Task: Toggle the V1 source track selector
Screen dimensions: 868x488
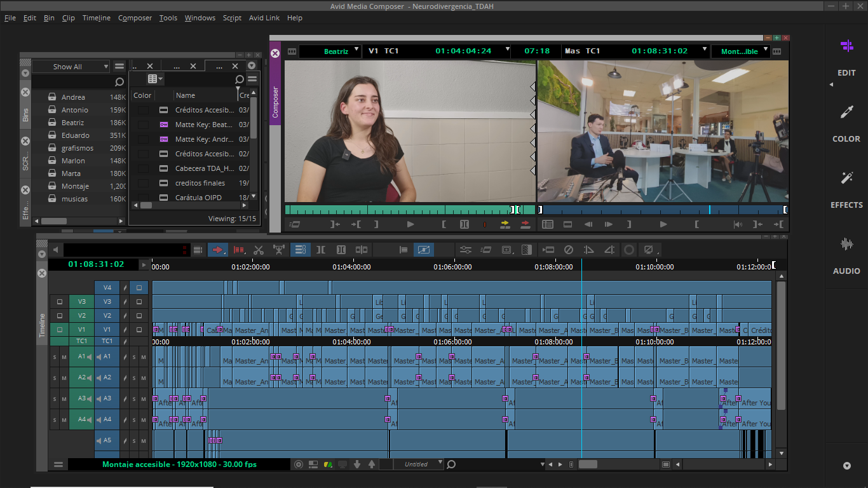Action: tap(81, 330)
